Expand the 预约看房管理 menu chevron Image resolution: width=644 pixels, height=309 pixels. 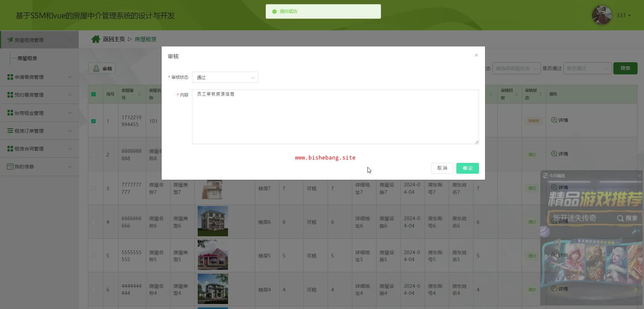pyautogui.click(x=70, y=95)
